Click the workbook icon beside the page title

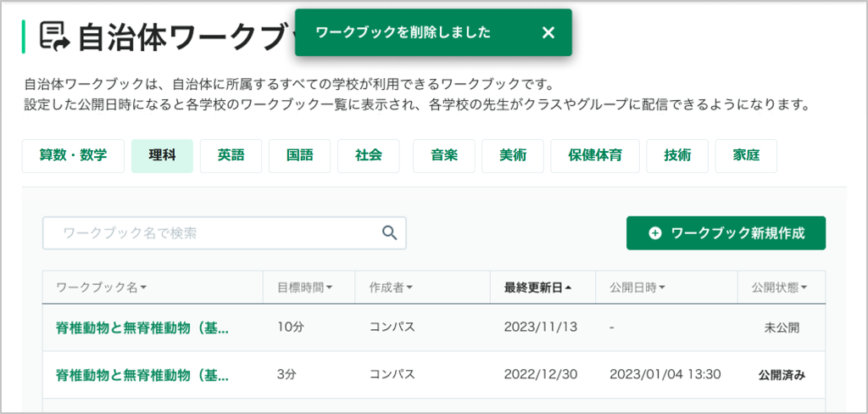tap(55, 36)
